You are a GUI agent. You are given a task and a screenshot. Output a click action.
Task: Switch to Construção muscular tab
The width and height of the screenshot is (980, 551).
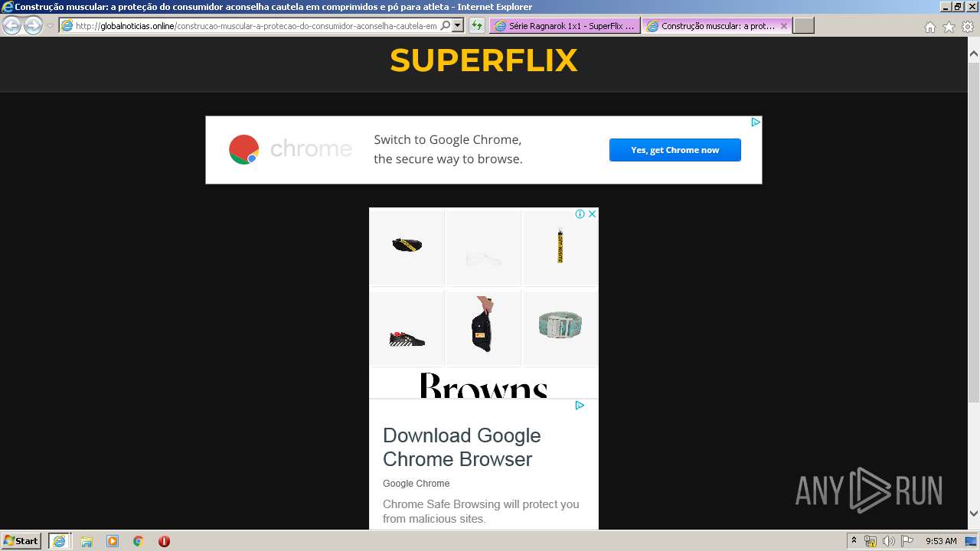(x=717, y=26)
